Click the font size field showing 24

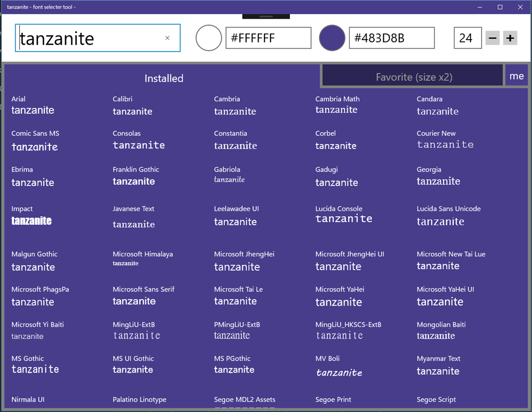pyautogui.click(x=467, y=38)
